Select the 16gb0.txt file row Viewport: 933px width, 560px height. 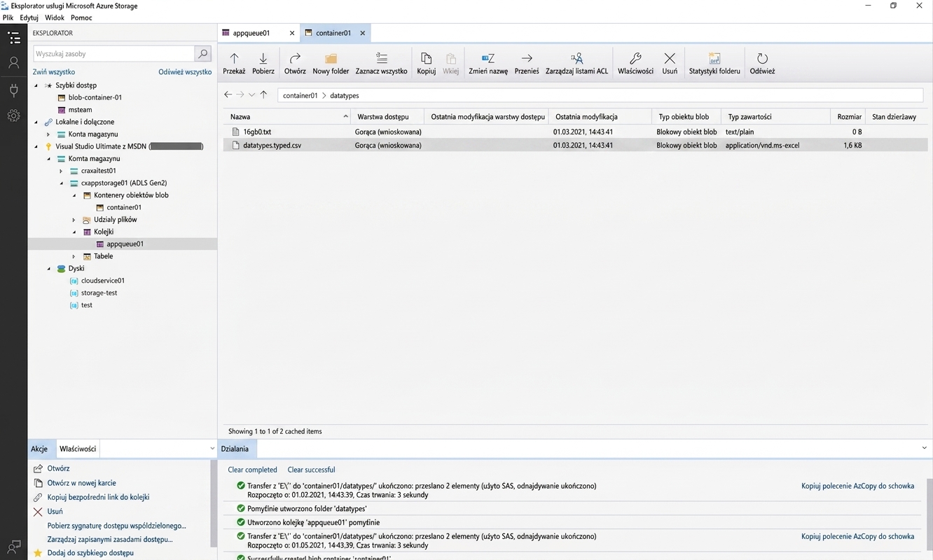tap(576, 132)
